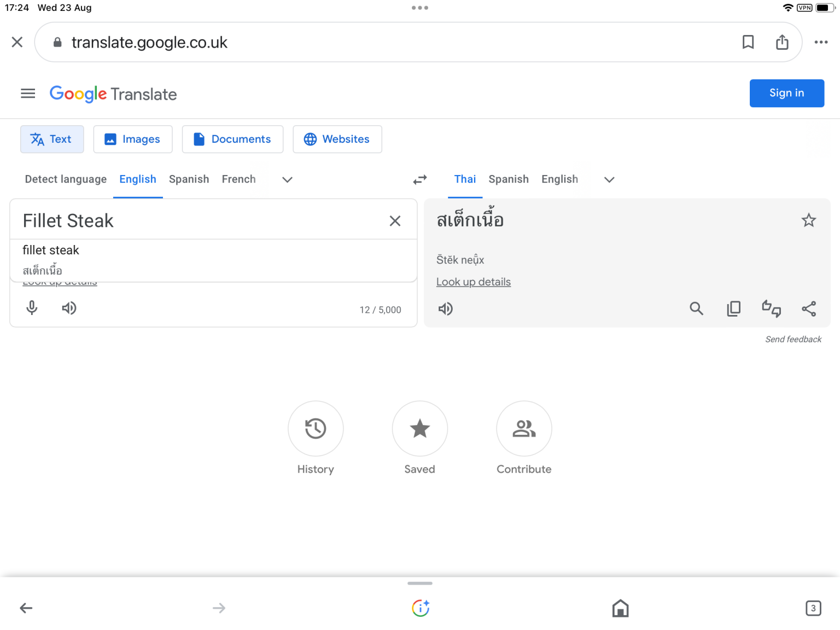
Task: Expand the target language list chevron
Action: 609,179
